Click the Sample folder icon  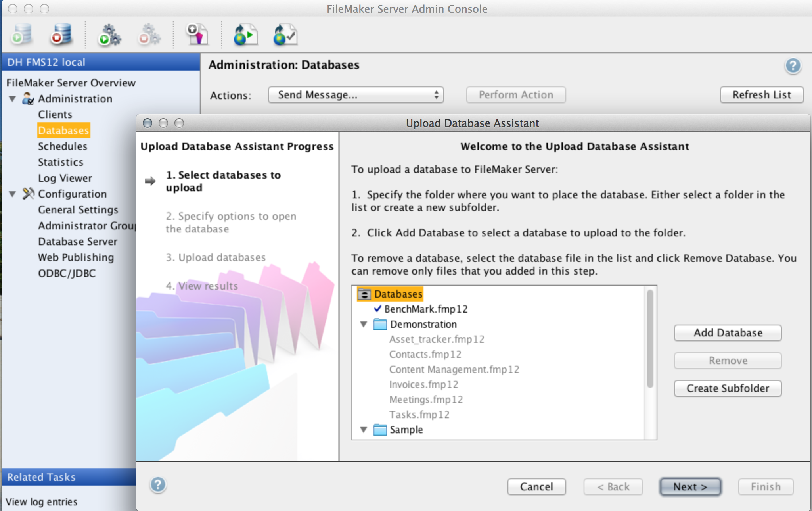[380, 430]
